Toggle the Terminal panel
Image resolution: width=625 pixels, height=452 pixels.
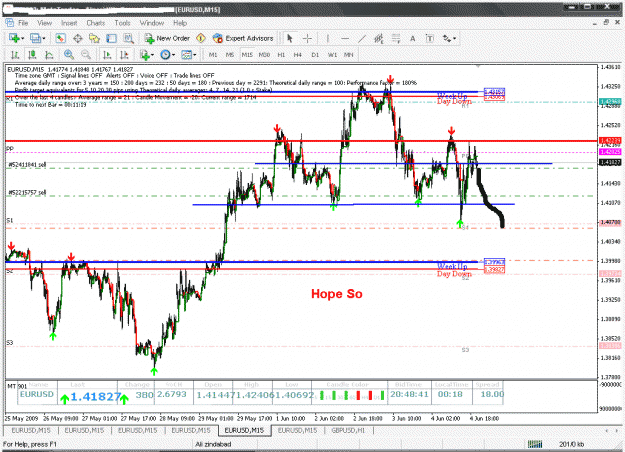111,38
